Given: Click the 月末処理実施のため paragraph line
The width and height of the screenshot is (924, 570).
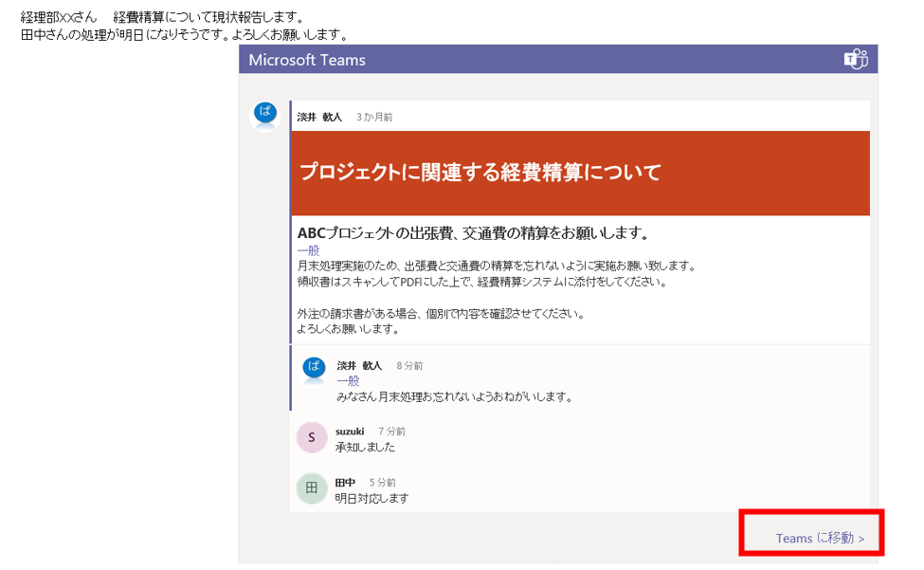Looking at the screenshot, I should tap(497, 266).
